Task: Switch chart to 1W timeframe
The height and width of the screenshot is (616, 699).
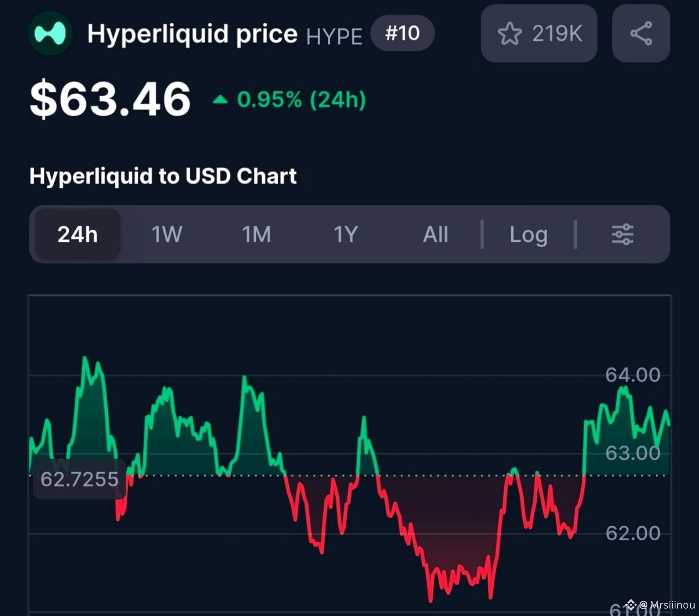Action: (x=167, y=234)
